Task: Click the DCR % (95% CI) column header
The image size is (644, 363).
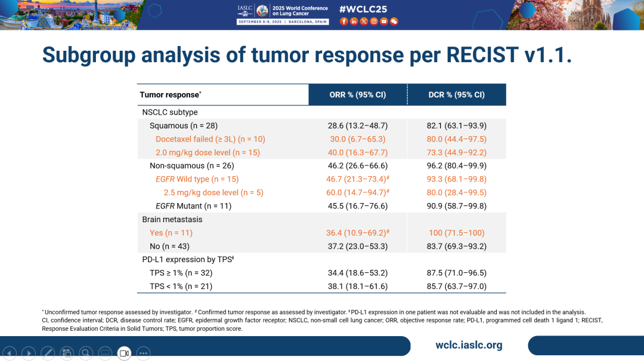Action: 457,95
